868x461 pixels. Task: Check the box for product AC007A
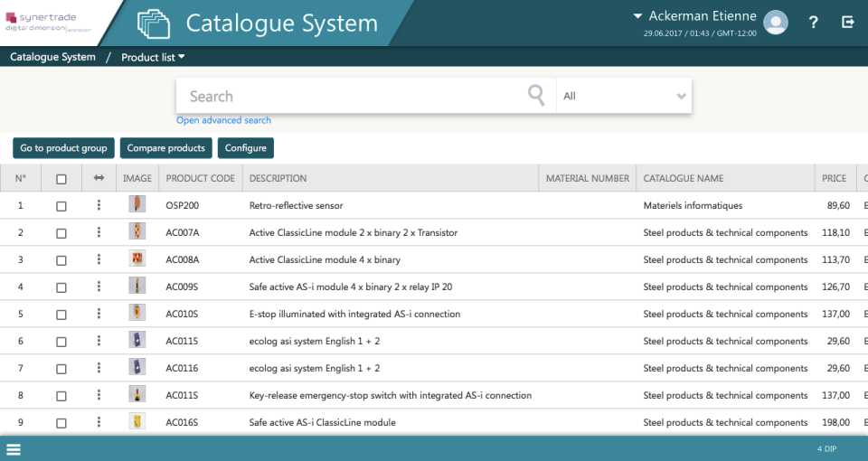(61, 233)
